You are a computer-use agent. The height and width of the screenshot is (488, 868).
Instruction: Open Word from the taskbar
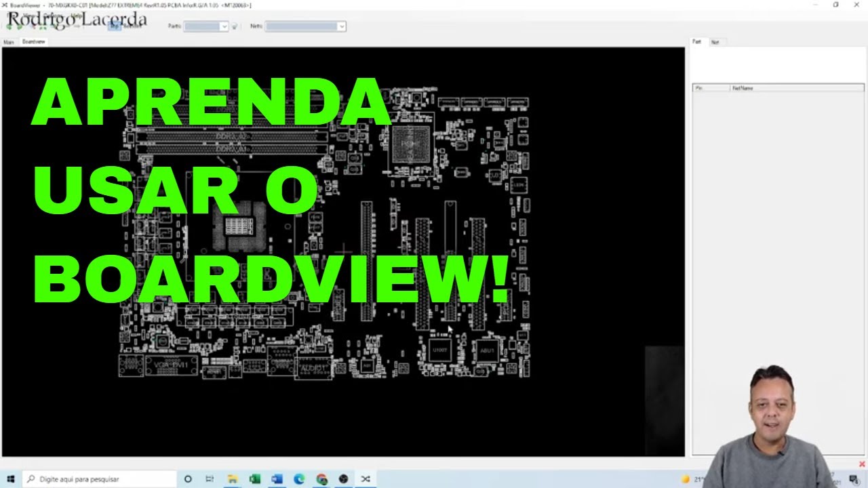tap(277, 479)
